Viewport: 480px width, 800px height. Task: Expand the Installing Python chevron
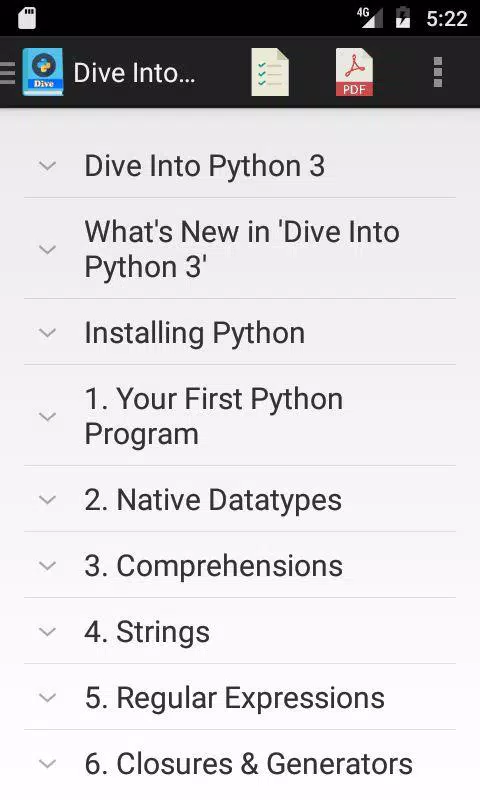[47, 333]
